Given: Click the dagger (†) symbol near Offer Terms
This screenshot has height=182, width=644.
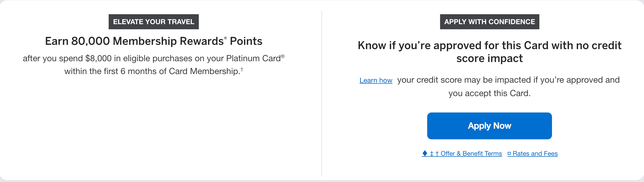Looking at the screenshot, I should pos(437,153).
